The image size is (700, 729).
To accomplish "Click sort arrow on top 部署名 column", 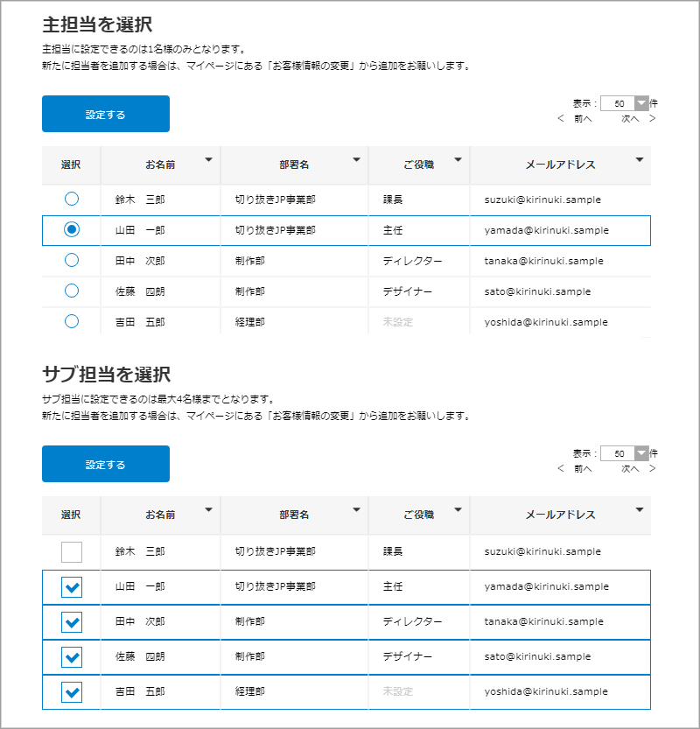I will (x=356, y=160).
